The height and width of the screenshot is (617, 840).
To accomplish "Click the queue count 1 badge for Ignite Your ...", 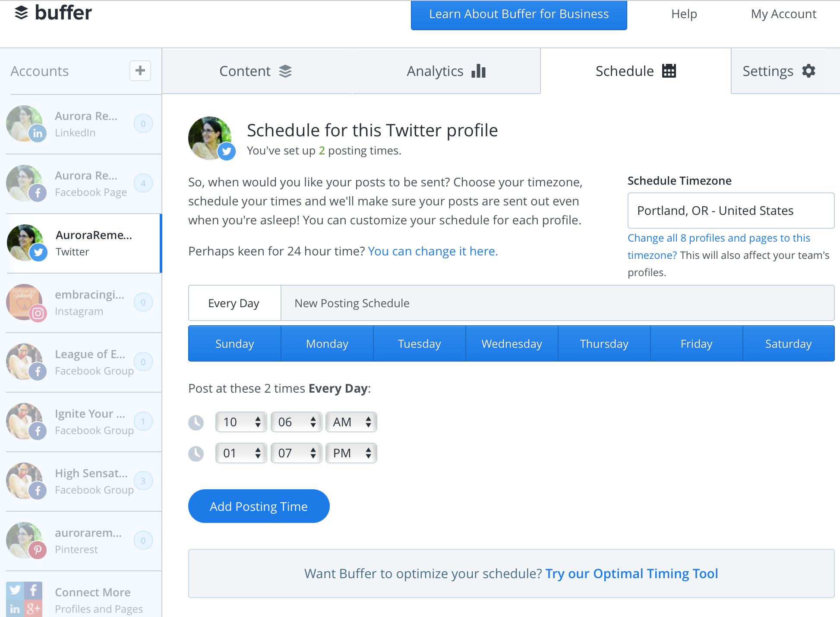I will click(x=143, y=422).
